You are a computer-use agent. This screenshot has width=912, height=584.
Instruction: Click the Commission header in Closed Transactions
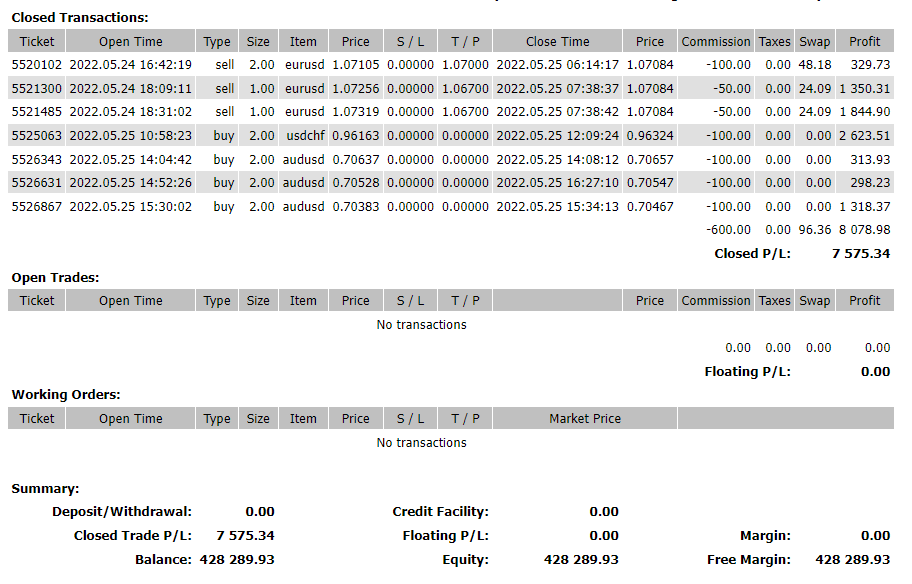coord(715,42)
